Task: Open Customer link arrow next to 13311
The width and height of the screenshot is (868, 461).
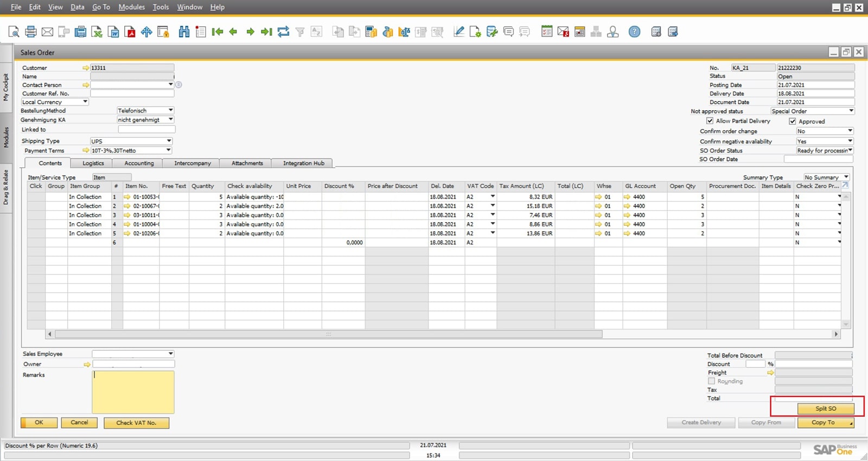Action: (x=86, y=68)
